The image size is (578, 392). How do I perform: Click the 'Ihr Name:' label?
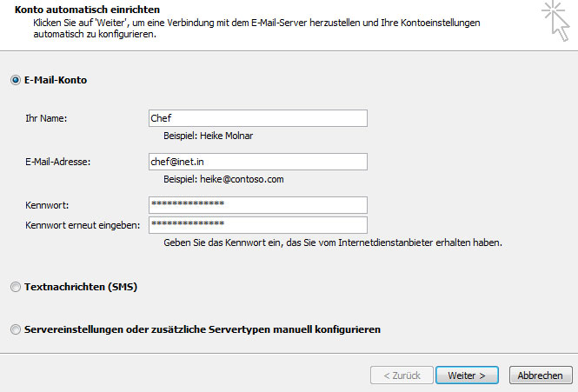coord(47,119)
